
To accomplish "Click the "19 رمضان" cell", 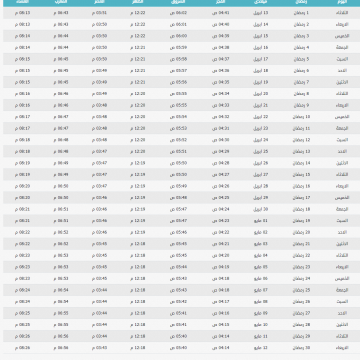I will click(x=301, y=221).
